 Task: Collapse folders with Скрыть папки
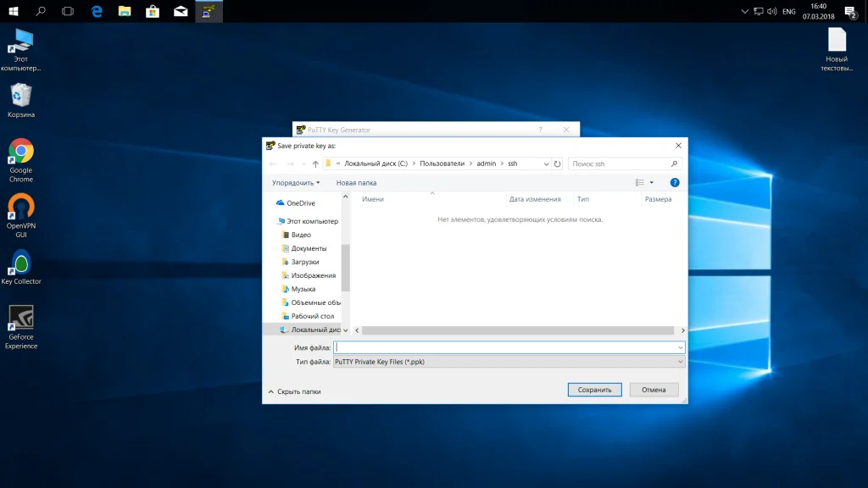point(295,391)
